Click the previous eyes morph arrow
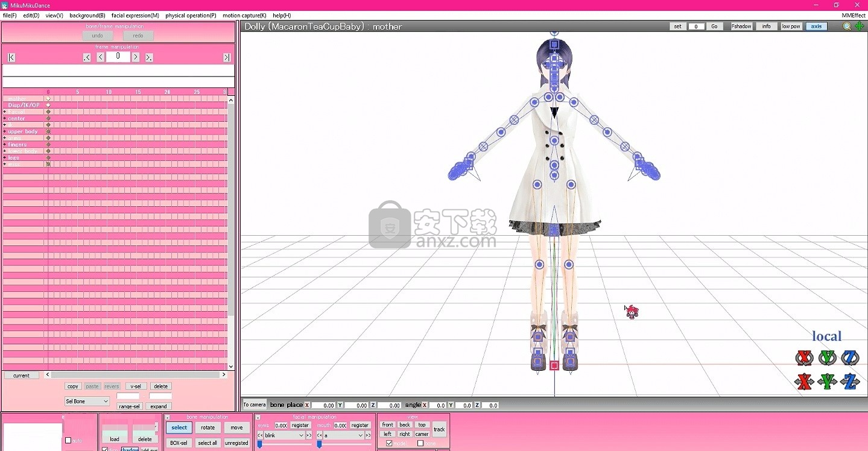The height and width of the screenshot is (451, 868). 260,435
